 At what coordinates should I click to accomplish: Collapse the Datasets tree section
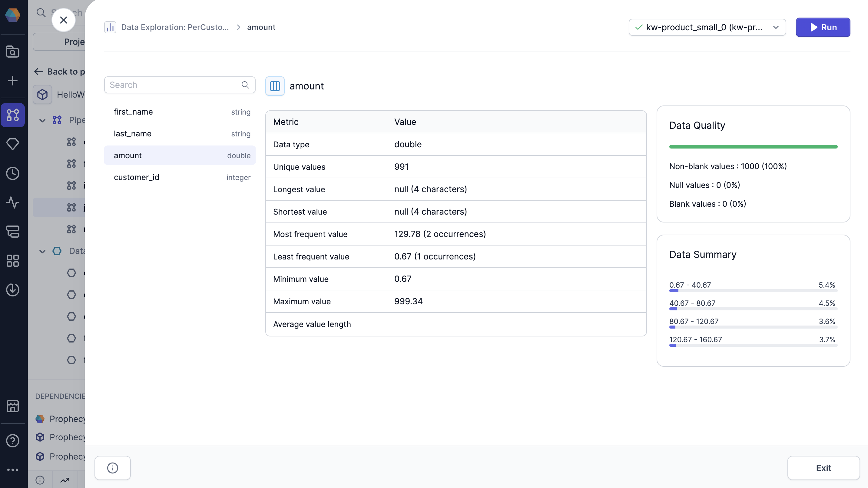click(42, 251)
